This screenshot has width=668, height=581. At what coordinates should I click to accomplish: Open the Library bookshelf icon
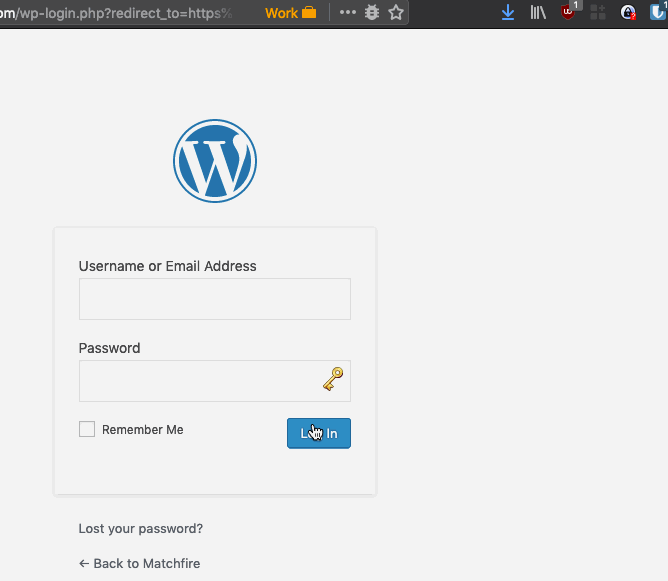point(538,13)
